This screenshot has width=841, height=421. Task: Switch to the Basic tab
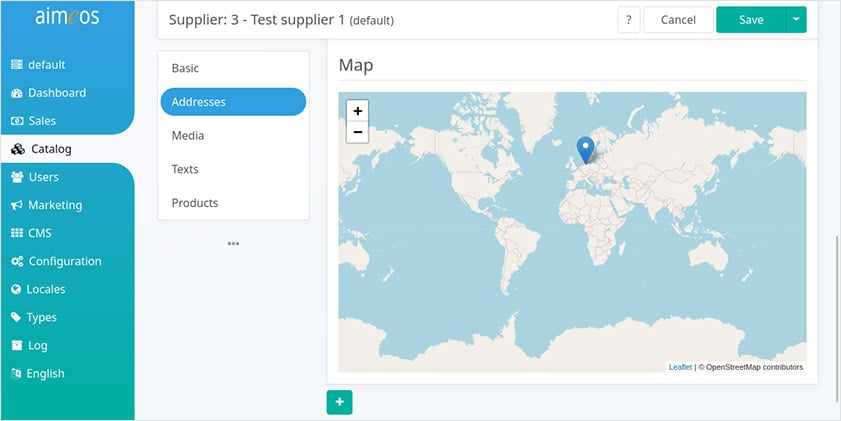tap(233, 68)
